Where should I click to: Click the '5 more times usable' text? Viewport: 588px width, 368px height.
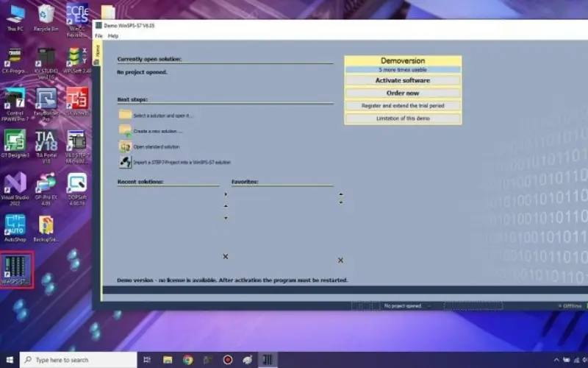coord(403,70)
